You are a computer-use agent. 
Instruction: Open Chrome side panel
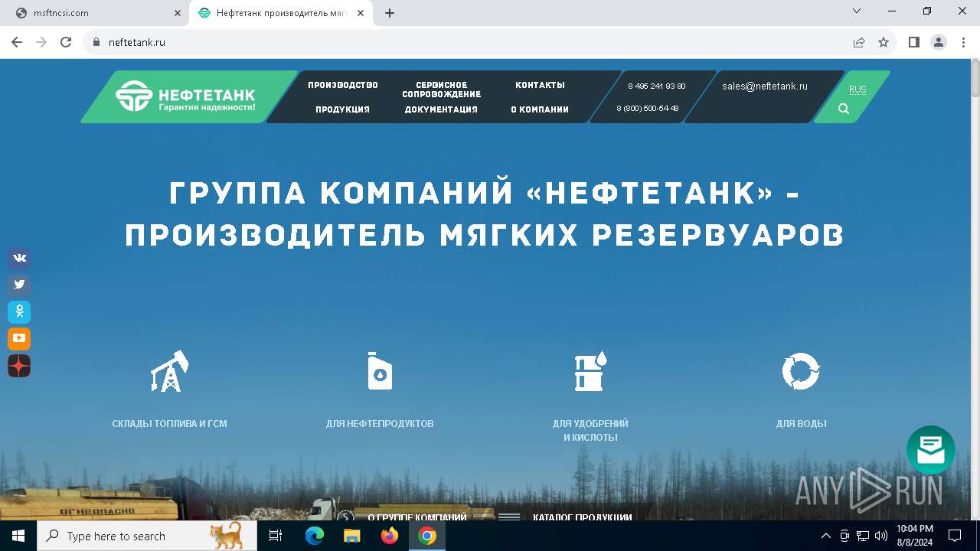pyautogui.click(x=914, y=43)
